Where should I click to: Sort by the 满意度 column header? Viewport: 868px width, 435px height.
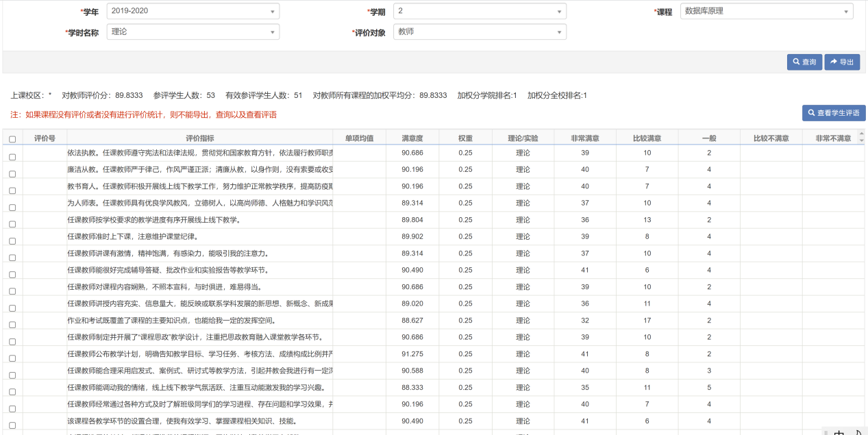[x=412, y=138]
